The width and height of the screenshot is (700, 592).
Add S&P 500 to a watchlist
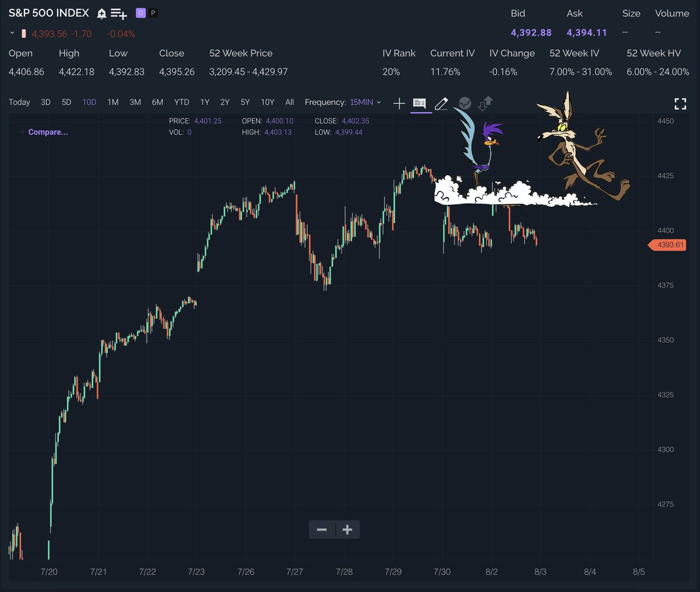tap(119, 13)
